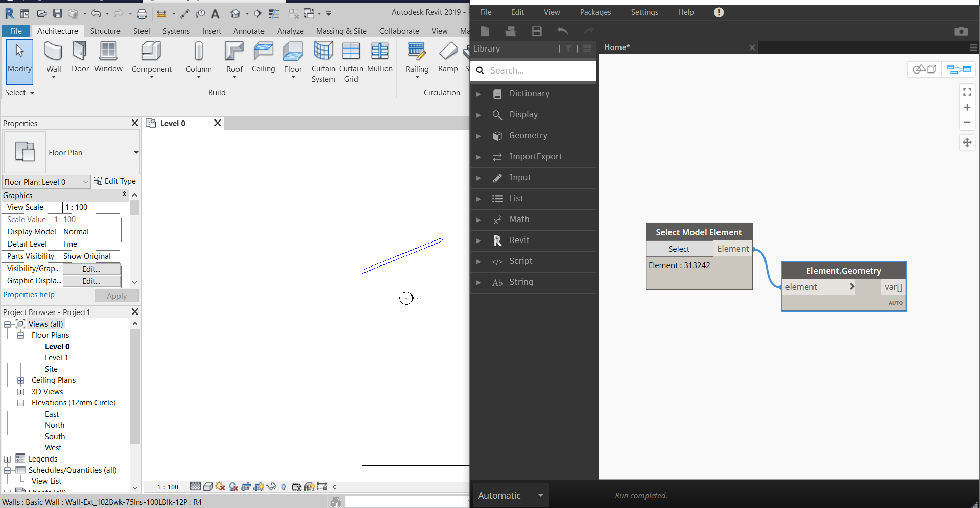Switch Dynamo to graph view navigation

coord(959,69)
